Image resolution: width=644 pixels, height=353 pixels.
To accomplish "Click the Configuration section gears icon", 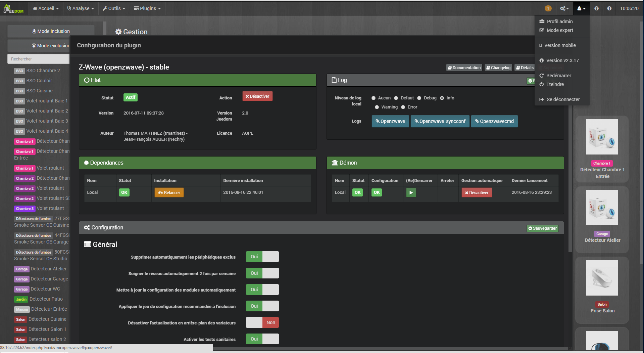I will coord(87,227).
